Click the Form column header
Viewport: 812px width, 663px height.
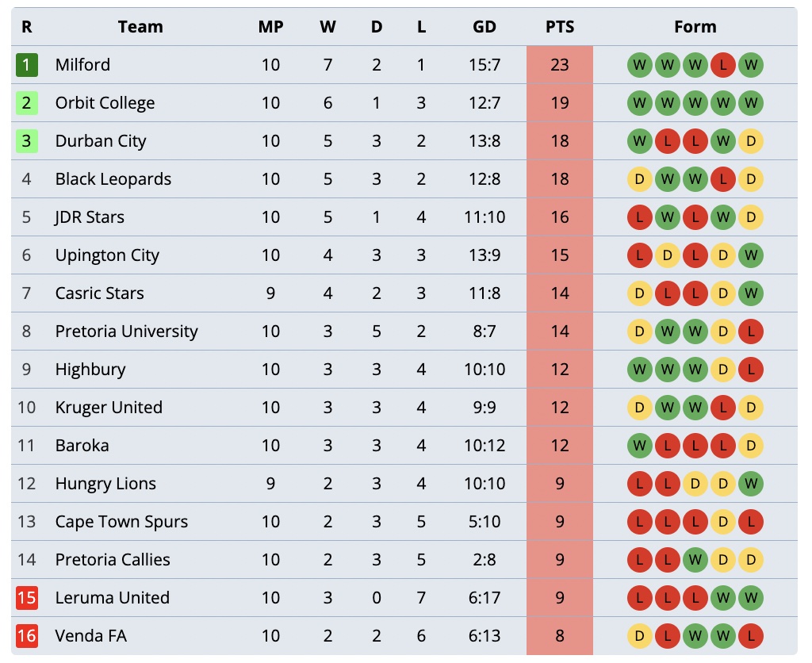click(x=695, y=27)
